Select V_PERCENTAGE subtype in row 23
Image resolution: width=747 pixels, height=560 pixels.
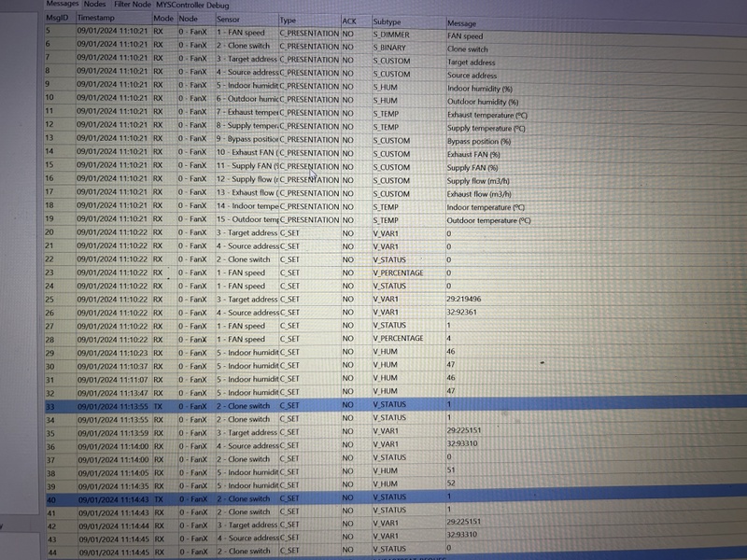(398, 273)
